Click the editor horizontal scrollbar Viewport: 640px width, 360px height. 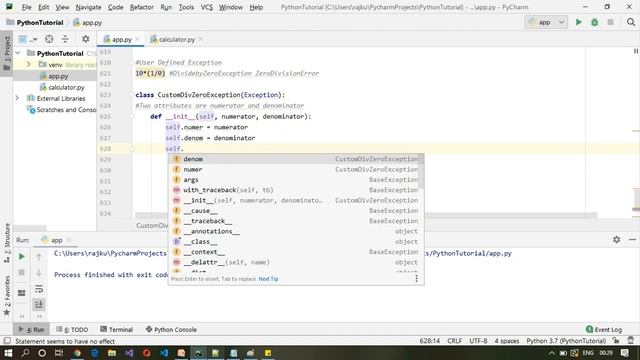pyautogui.click(x=366, y=215)
